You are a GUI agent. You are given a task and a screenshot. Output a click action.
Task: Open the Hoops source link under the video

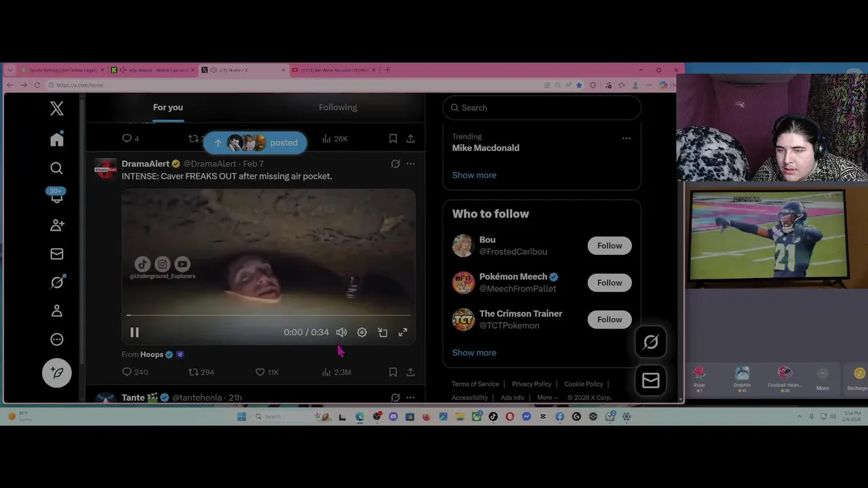152,354
